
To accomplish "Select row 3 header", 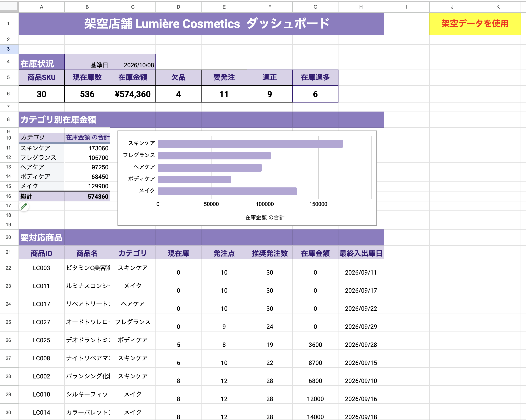I will (9, 49).
